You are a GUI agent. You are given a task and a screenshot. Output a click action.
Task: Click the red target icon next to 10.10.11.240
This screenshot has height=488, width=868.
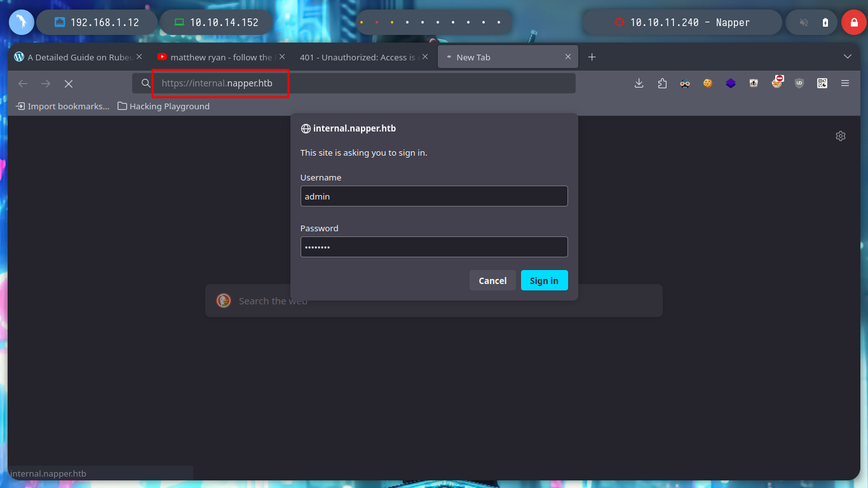point(620,22)
